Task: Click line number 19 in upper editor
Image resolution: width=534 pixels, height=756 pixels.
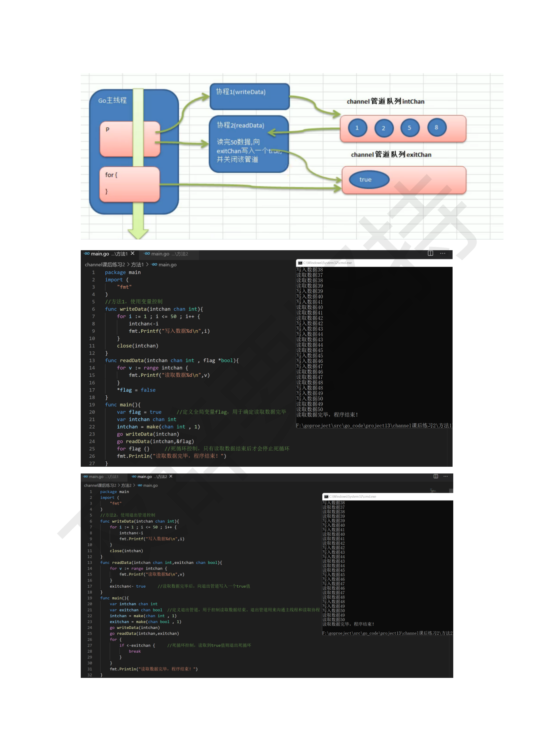Action: 92,405
